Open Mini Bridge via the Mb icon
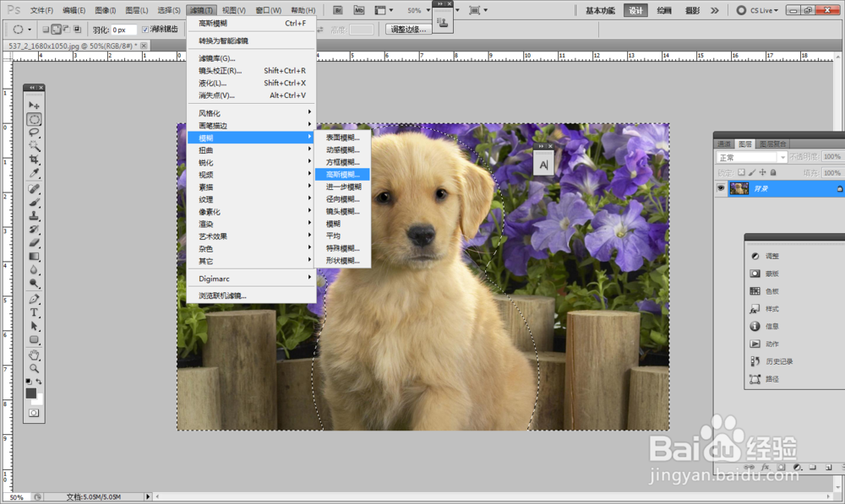The image size is (845, 504). coord(359,10)
